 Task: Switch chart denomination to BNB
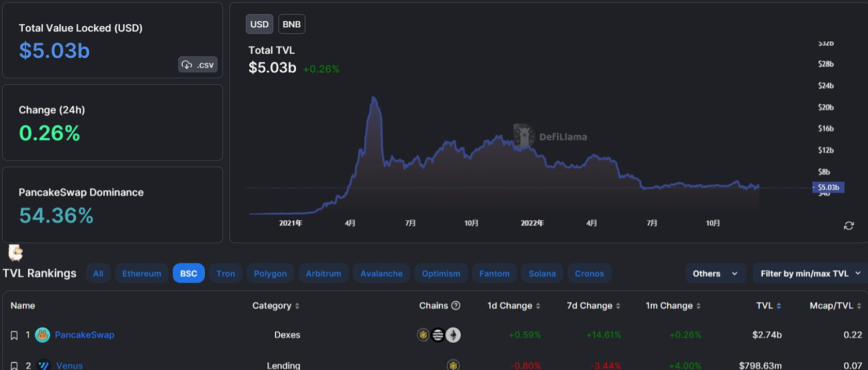pyautogui.click(x=292, y=24)
